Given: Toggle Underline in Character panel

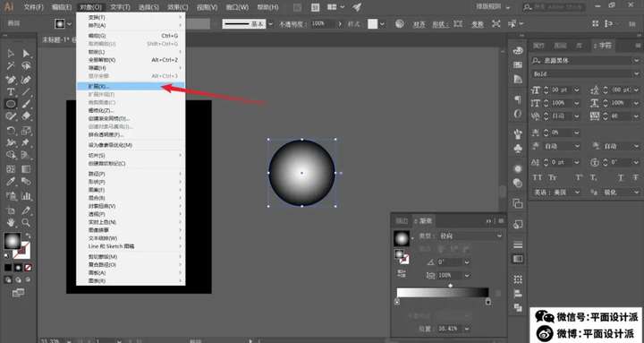Looking at the screenshot, I should point(621,177).
